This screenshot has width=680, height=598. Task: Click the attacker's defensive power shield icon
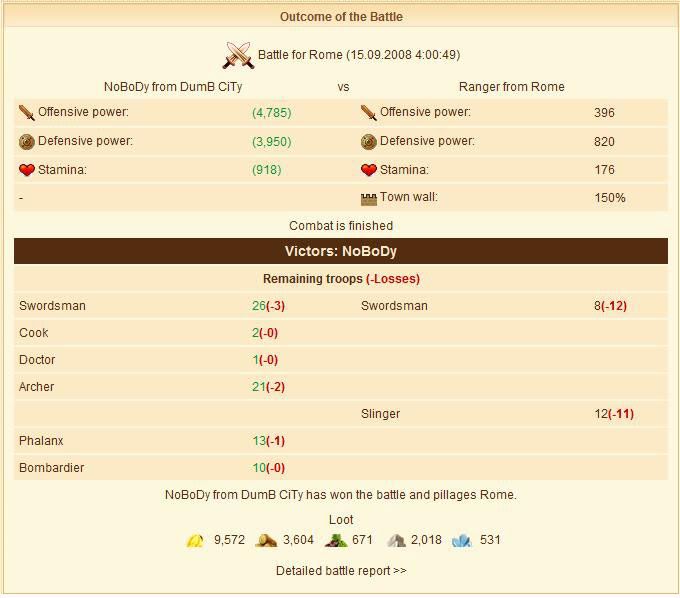coord(26,142)
